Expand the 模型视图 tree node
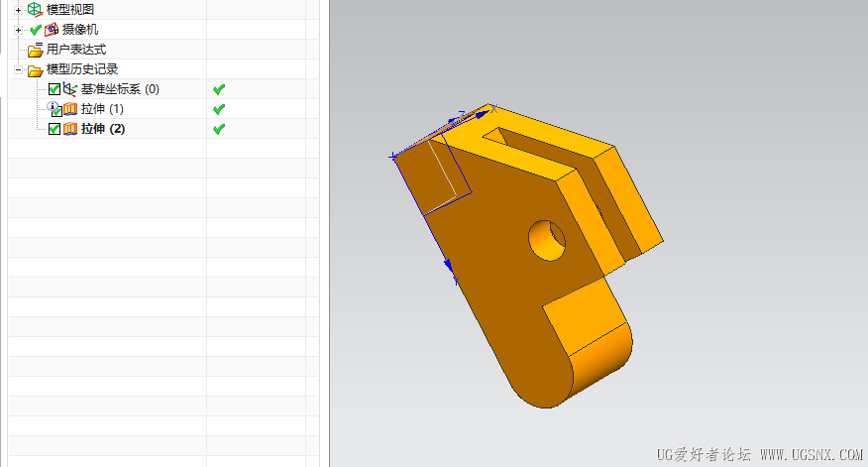Screen dimensions: 868x467 coord(18,10)
